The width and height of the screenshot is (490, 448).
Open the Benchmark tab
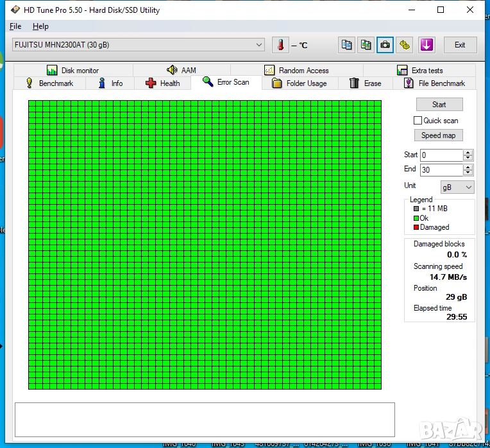49,83
